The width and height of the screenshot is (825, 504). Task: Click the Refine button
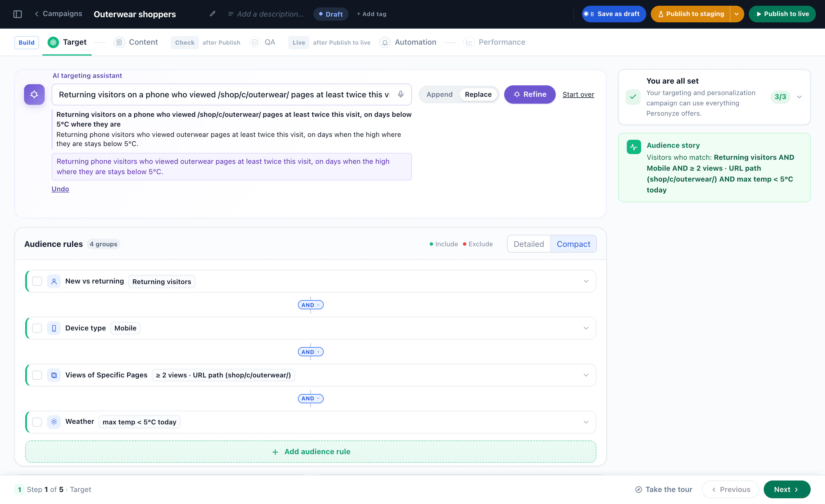530,94
